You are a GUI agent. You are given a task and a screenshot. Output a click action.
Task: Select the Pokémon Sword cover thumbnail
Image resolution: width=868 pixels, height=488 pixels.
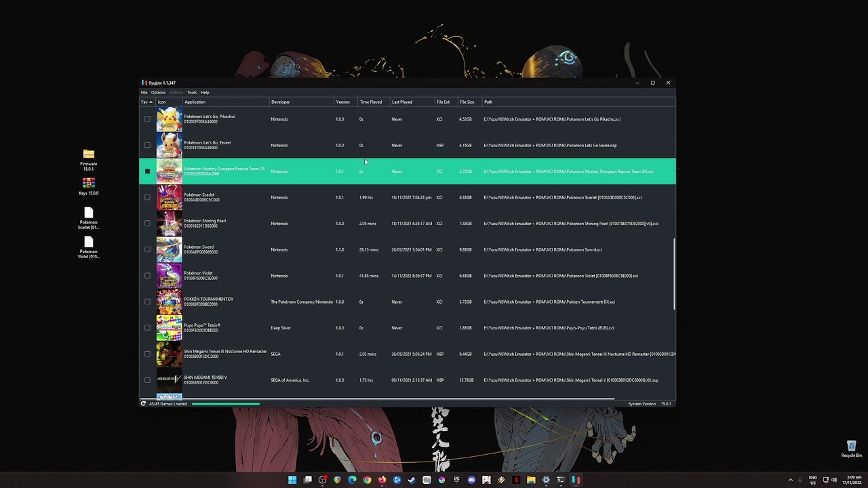click(169, 249)
